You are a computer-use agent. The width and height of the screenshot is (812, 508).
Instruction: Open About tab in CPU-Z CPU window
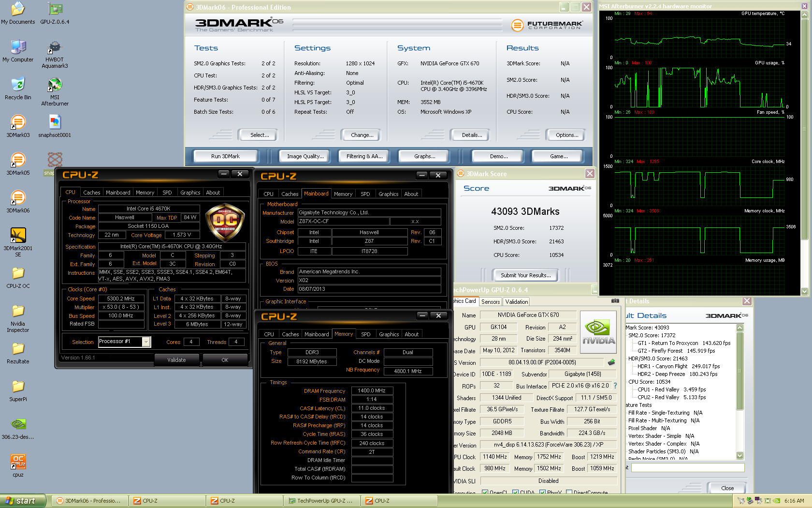tap(213, 193)
